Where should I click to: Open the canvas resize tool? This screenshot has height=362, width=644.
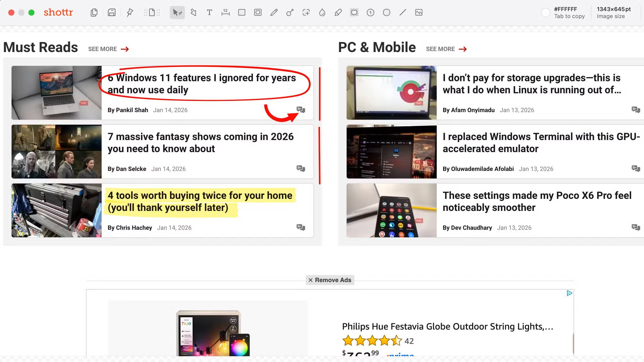click(x=152, y=12)
